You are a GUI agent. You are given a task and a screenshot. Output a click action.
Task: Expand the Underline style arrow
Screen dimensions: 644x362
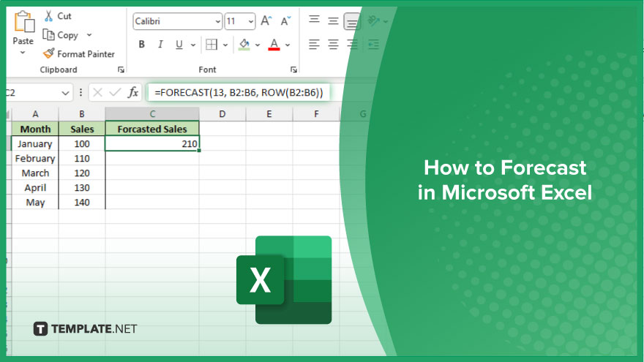click(192, 45)
